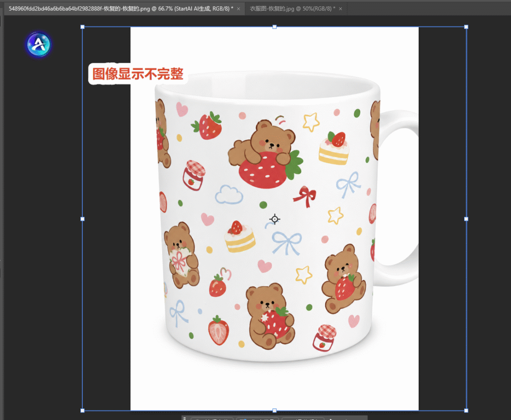
Task: Click the left-middle transform handle
Action: tap(82, 219)
